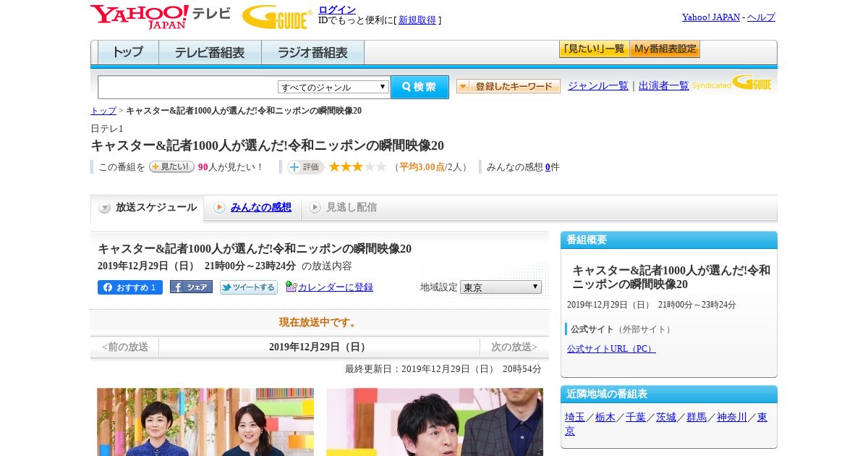Screen dimensions: 868x456
Task: Click the 平均3.00点 rating text
Action: pyautogui.click(x=422, y=167)
